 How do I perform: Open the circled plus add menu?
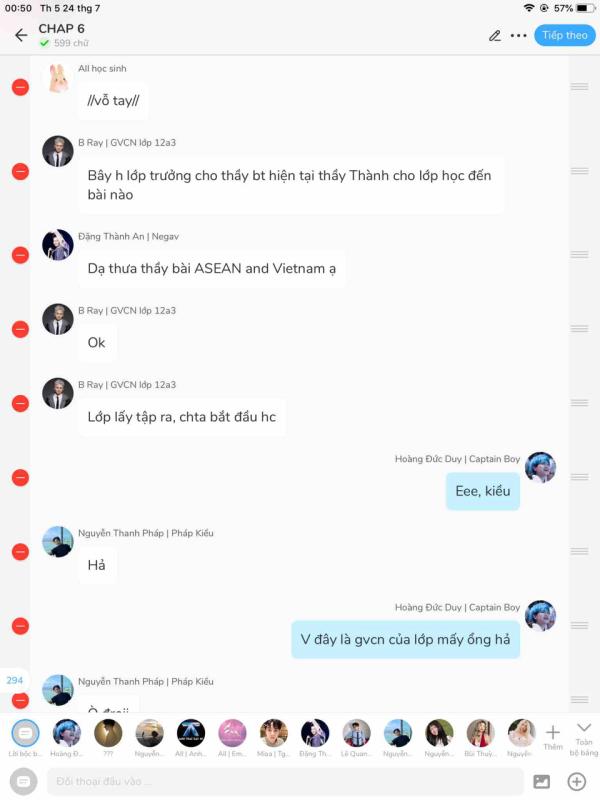click(x=577, y=781)
